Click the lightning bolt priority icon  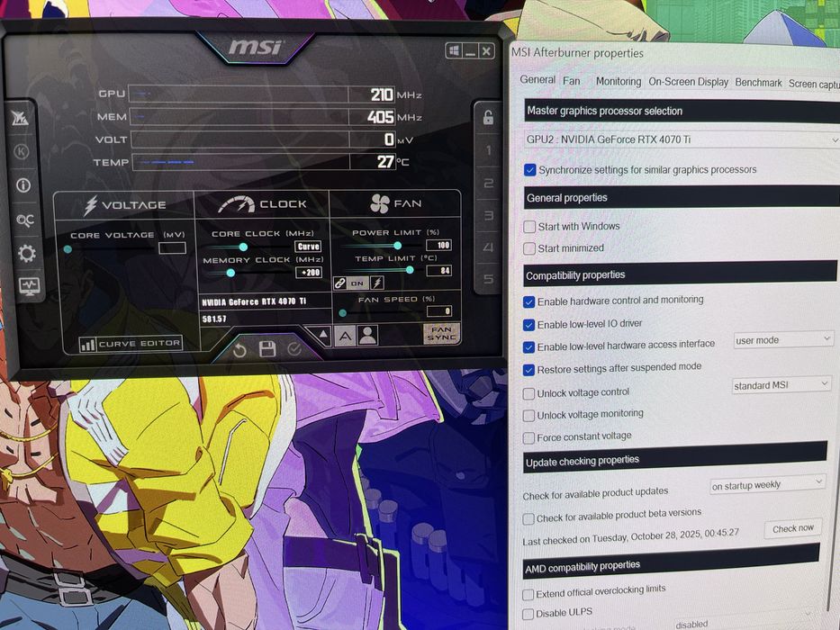coord(377,283)
